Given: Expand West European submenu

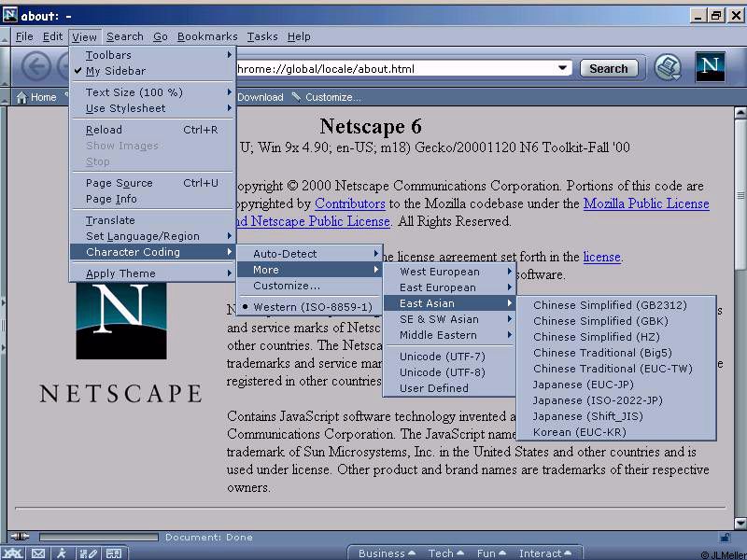Looking at the screenshot, I should 449,272.
